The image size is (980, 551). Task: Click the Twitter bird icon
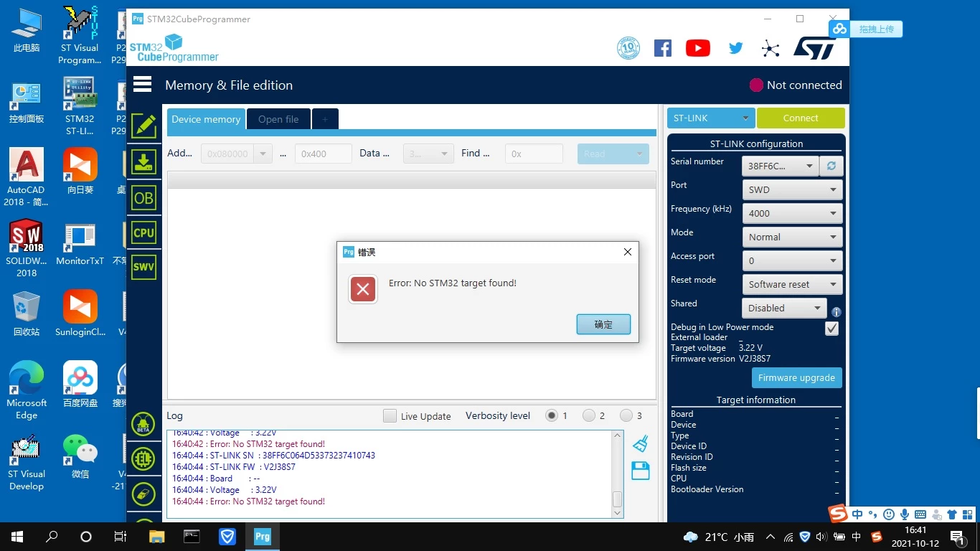click(x=735, y=48)
